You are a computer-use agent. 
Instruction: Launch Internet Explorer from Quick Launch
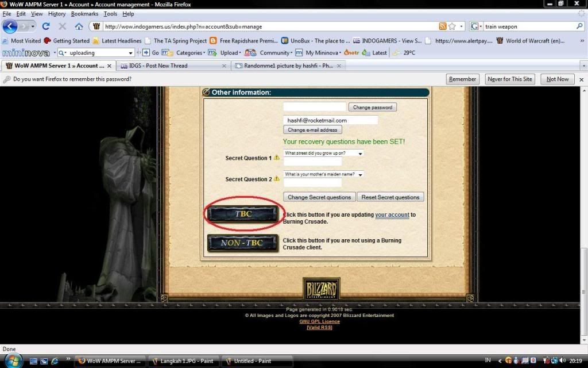coord(55,361)
